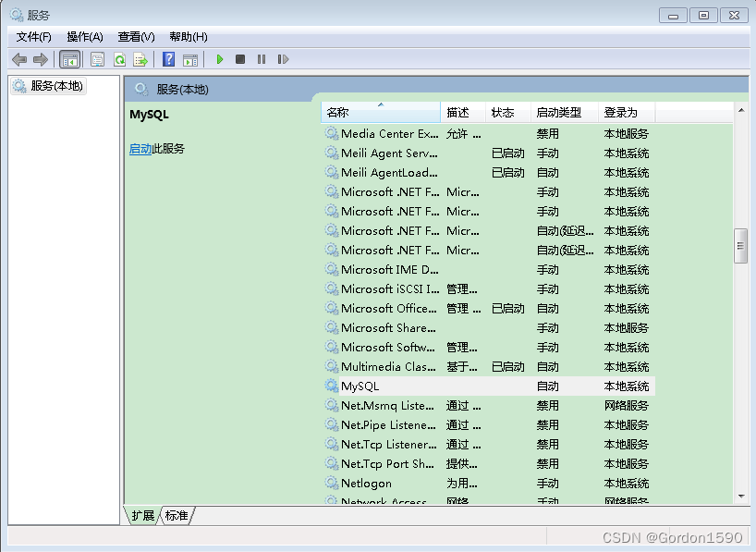
Task: Click the Export List toolbar icon
Action: tap(140, 58)
